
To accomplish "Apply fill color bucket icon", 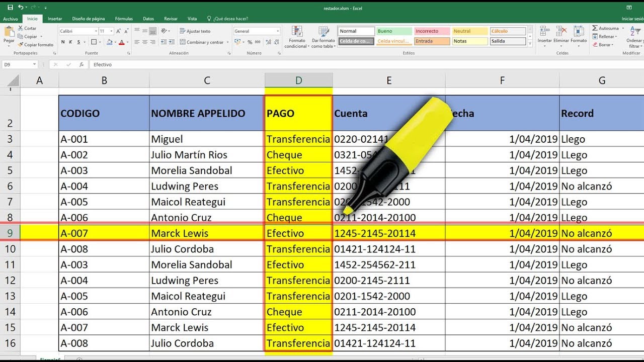I will point(109,42).
